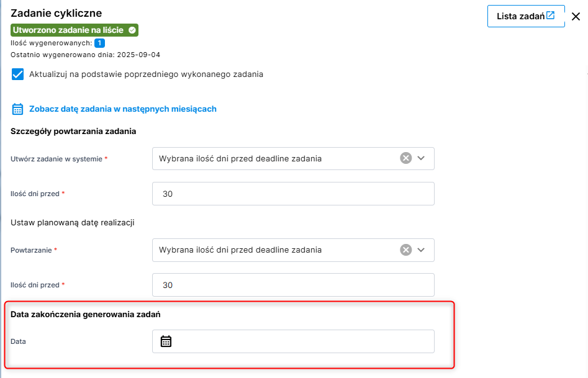Click the green "Utworzono zadanie na liście" status text
This screenshot has width=588, height=378.
68,30
